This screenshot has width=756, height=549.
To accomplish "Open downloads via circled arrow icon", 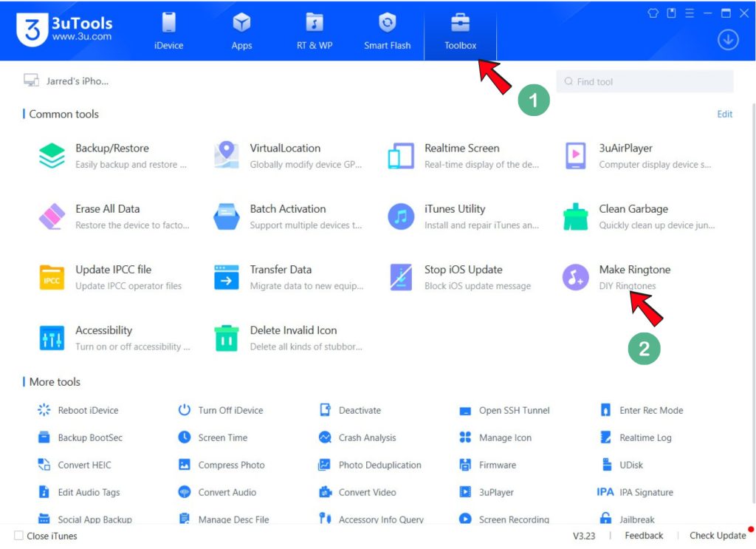I will coord(727,40).
